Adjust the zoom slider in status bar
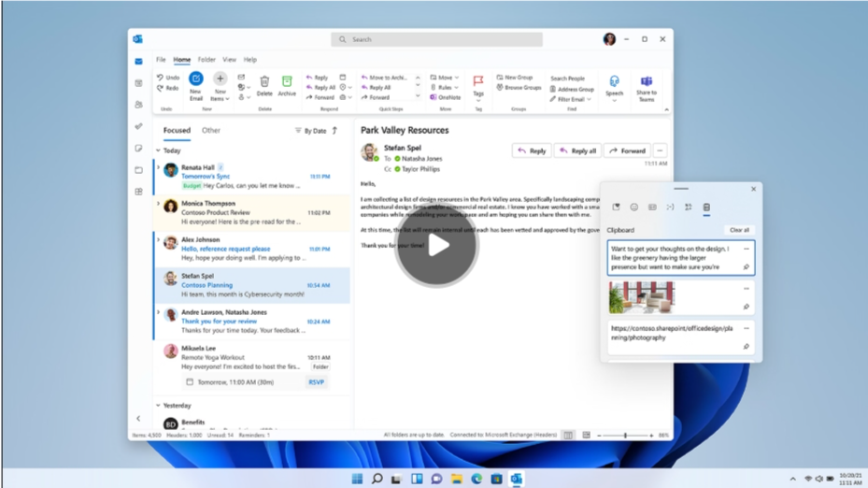Screen dimensions: 868x488 (625, 436)
